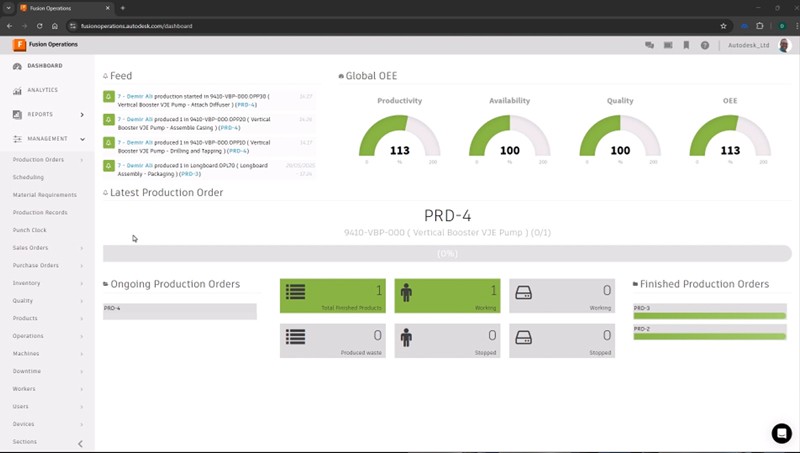Click the browser home icon
Screen dimensions: 800x453
55,26
